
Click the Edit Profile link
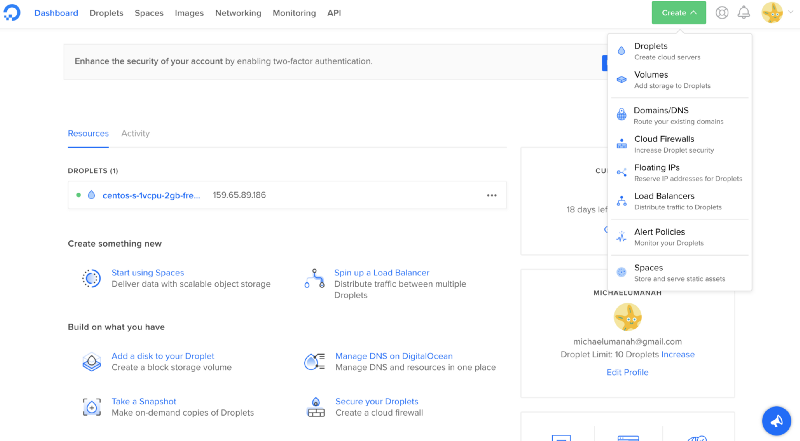tap(627, 372)
